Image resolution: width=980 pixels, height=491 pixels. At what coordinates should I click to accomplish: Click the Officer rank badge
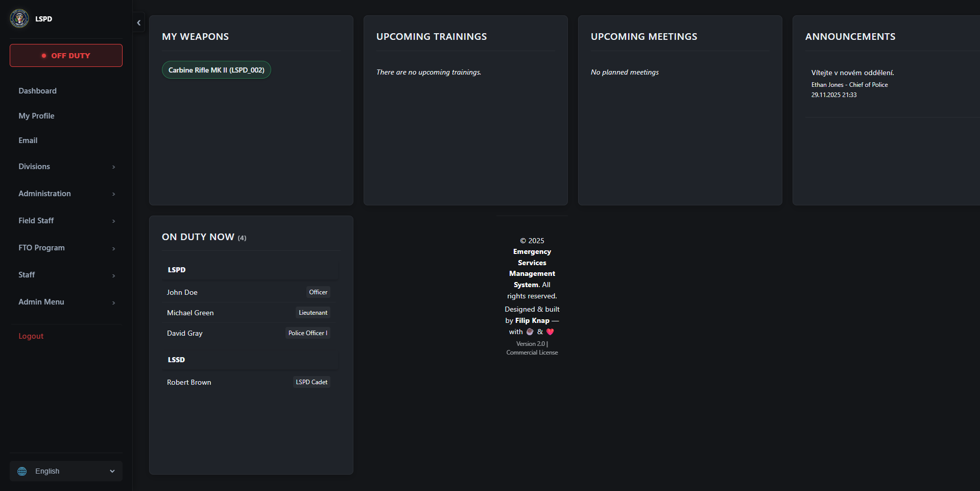click(x=318, y=292)
